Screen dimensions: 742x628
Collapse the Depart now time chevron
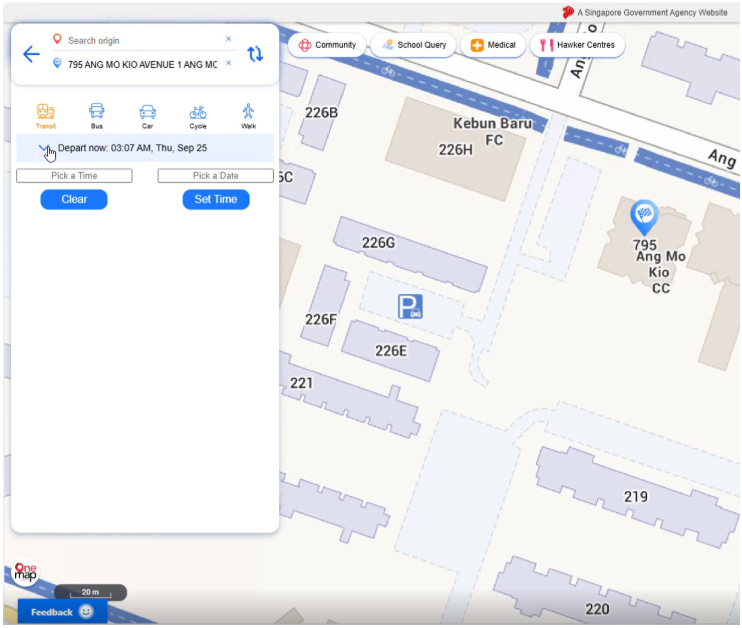tap(44, 148)
